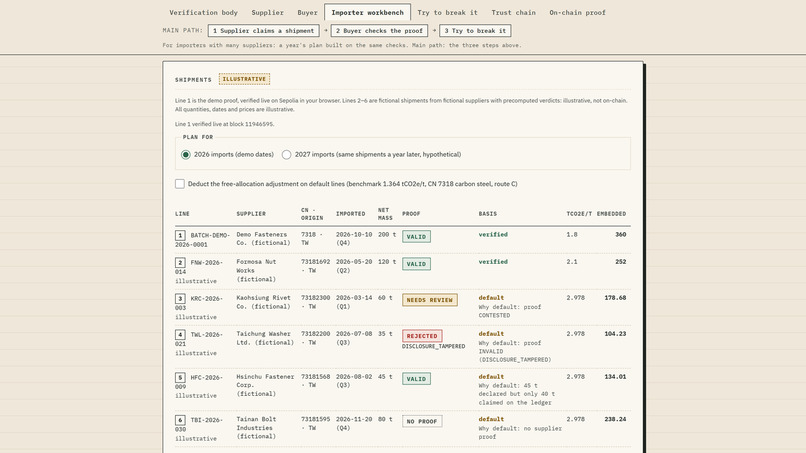Select the Importer workbench tab

tap(368, 12)
